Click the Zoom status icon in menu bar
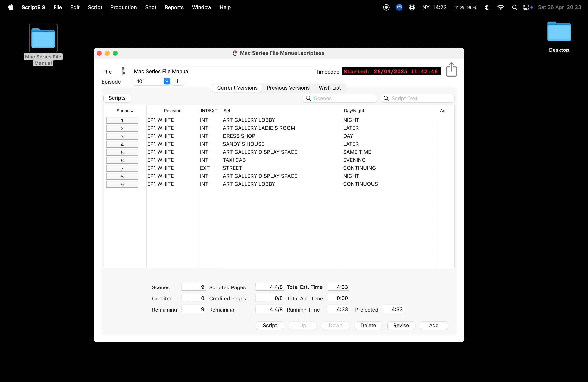 tap(399, 7)
